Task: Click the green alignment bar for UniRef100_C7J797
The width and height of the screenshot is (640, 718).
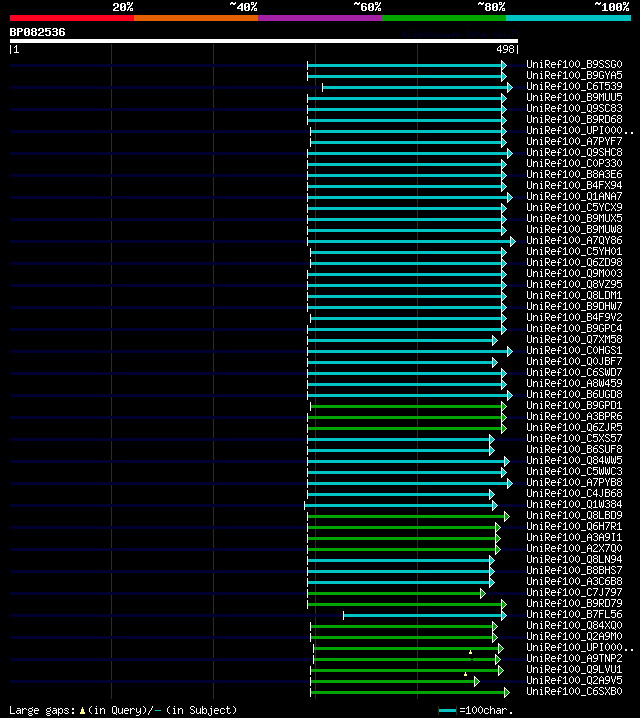Action: coord(396,593)
